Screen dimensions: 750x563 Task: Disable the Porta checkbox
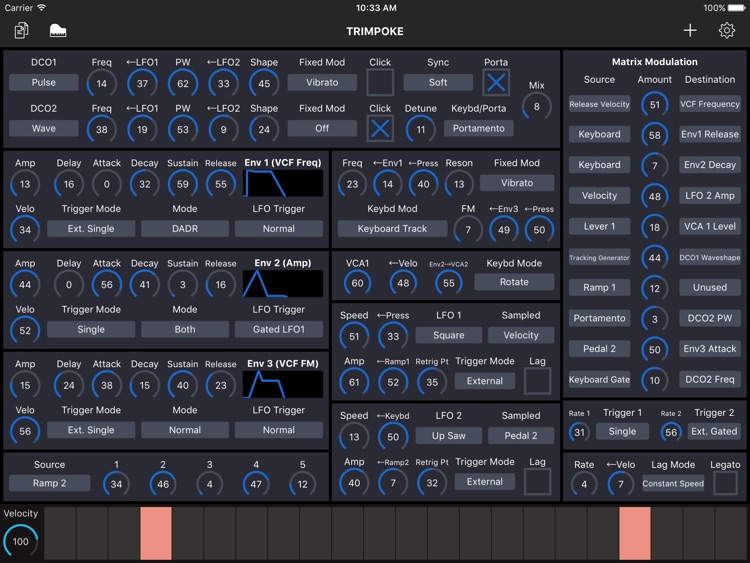(496, 82)
